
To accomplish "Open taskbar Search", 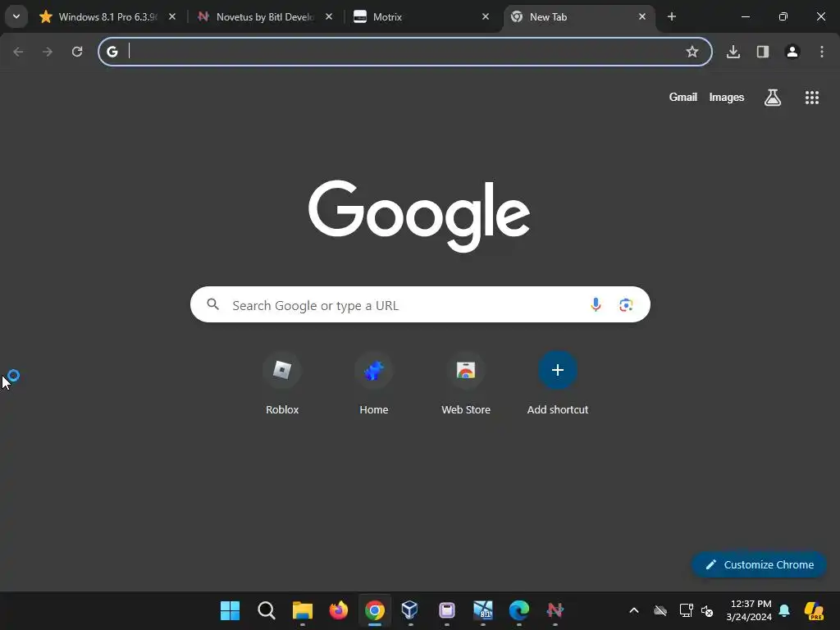I will pyautogui.click(x=267, y=610).
